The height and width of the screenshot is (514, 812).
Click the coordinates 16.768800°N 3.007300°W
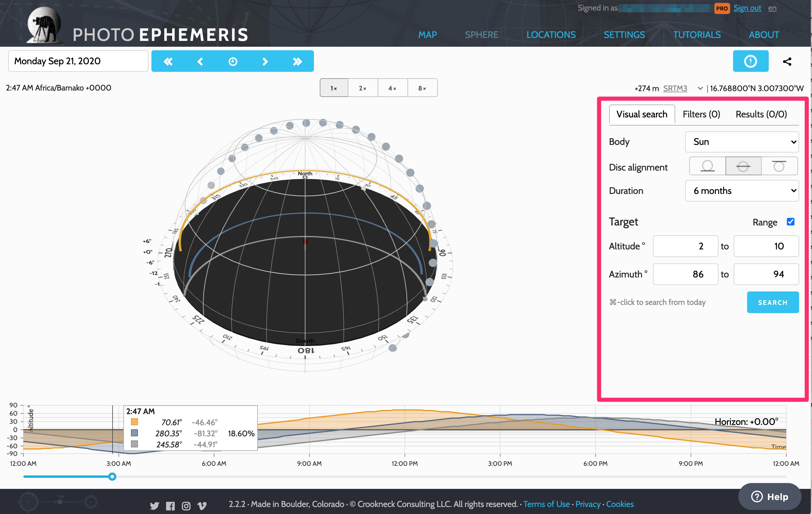tap(757, 88)
